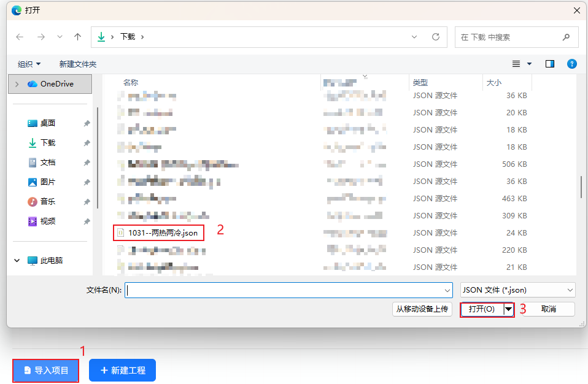Image resolution: width=588 pixels, height=384 pixels.
Task: Go up one folder level
Action: pos(77,37)
